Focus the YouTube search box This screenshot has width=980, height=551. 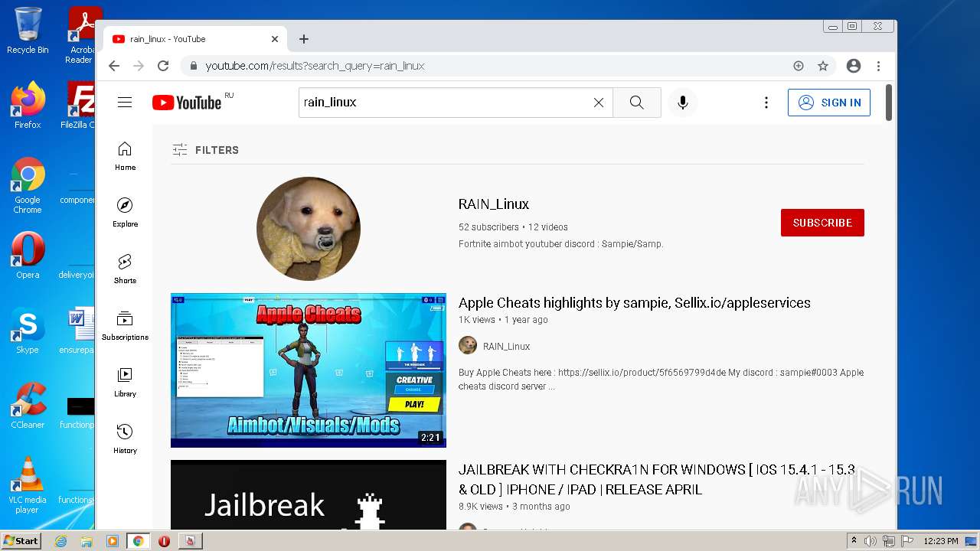tap(444, 103)
